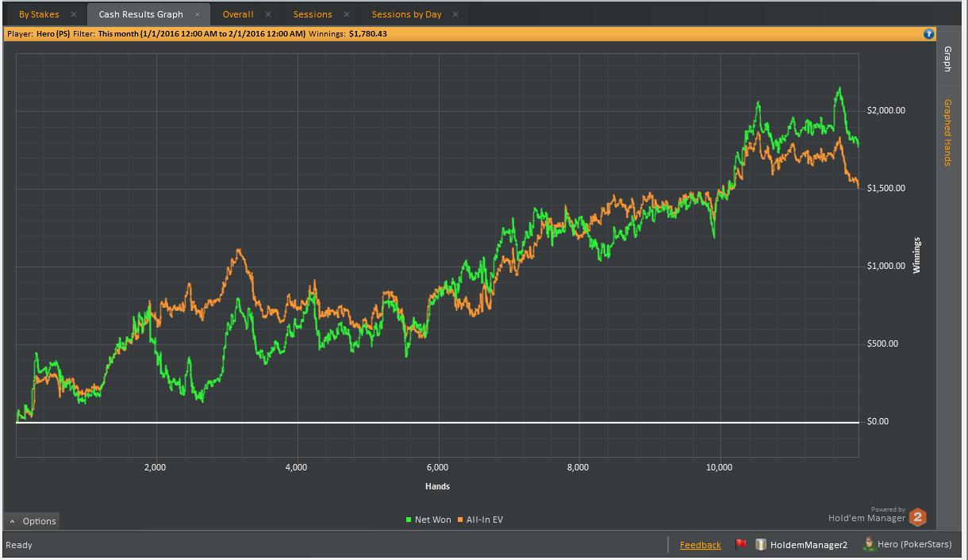Viewport: 968px width, 560px height.
Task: Click the filter This month date range text
Action: click(x=202, y=34)
